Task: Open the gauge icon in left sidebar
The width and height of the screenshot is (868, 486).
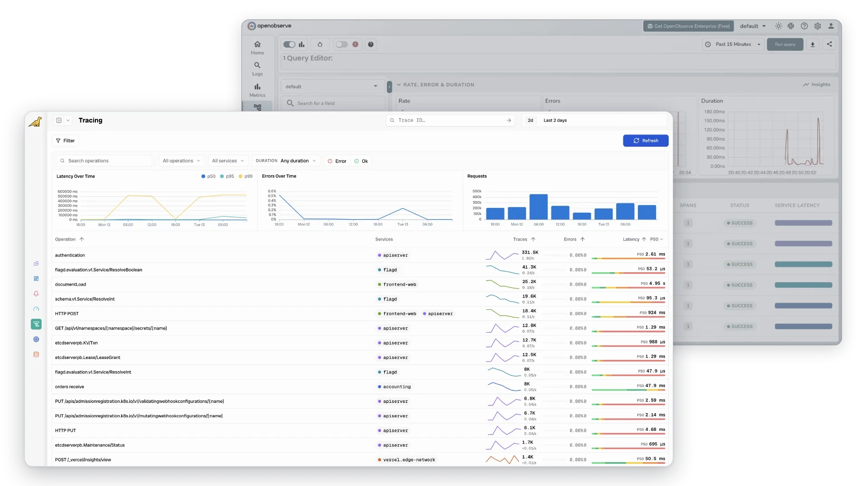Action: (x=36, y=309)
